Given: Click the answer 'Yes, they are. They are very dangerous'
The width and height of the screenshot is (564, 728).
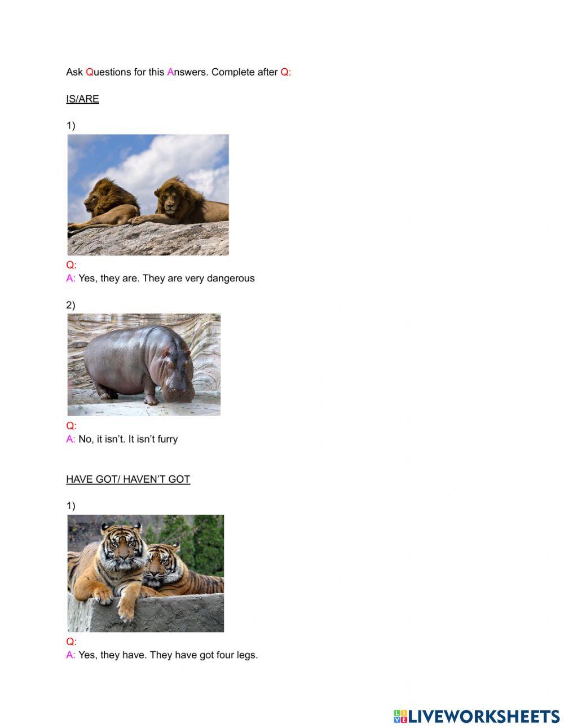Looking at the screenshot, I should pyautogui.click(x=166, y=279).
